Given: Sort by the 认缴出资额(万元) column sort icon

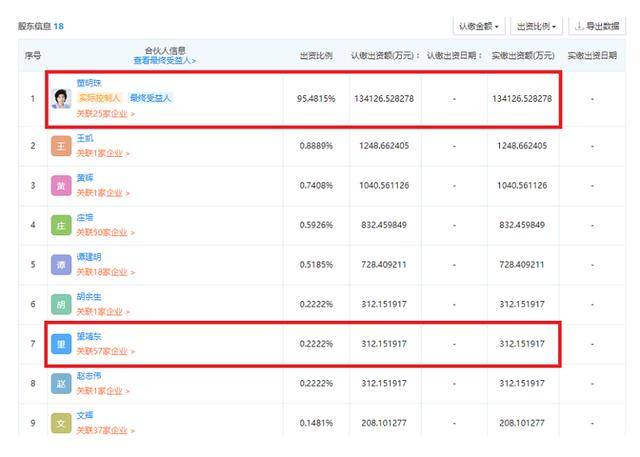Looking at the screenshot, I should click(x=418, y=56).
